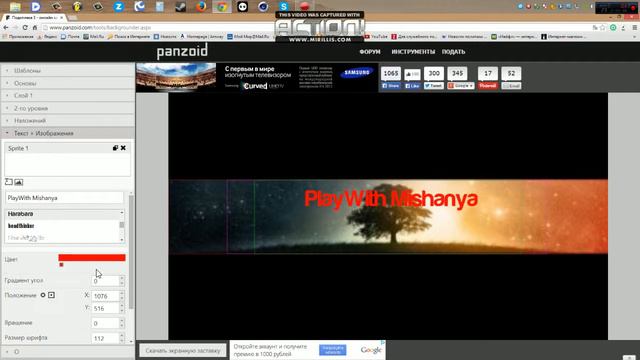Screen dimensions: 640x360
Task: Expand the 2-го уровня section
Action: pyautogui.click(x=67, y=108)
